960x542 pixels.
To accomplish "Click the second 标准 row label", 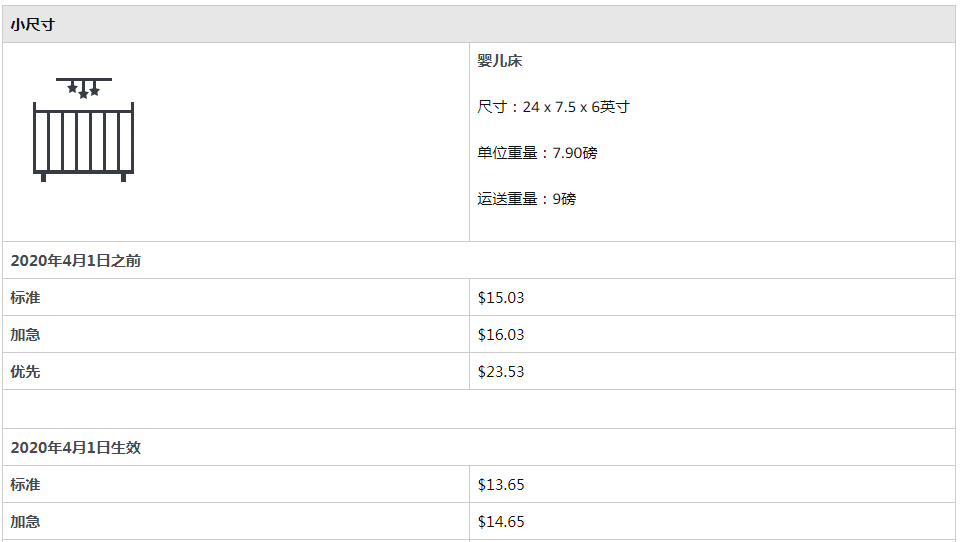I will [x=25, y=484].
